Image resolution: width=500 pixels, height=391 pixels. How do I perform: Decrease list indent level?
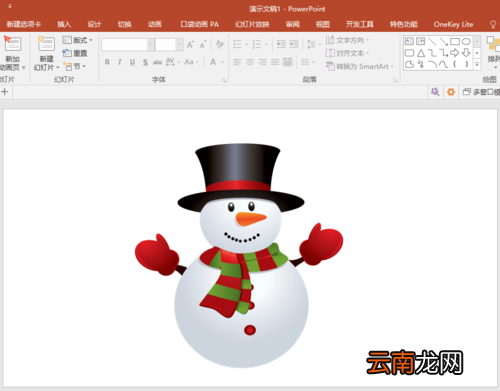tap(281, 44)
